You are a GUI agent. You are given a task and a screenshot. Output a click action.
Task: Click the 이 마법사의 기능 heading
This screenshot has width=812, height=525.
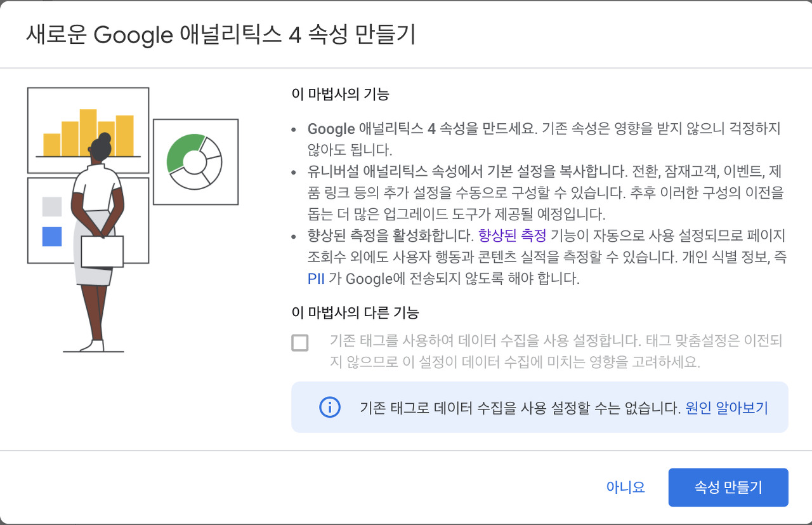pyautogui.click(x=339, y=95)
